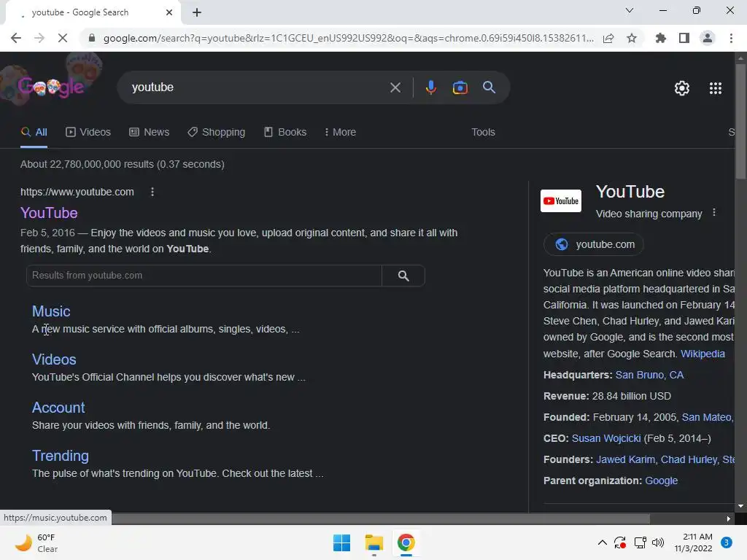Open Chrome three-dot menu

731,38
